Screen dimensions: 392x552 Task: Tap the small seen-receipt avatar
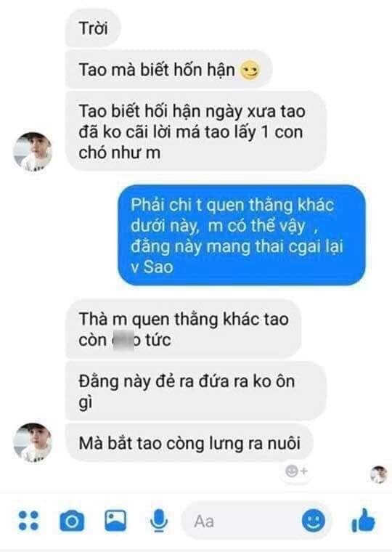tap(379, 474)
